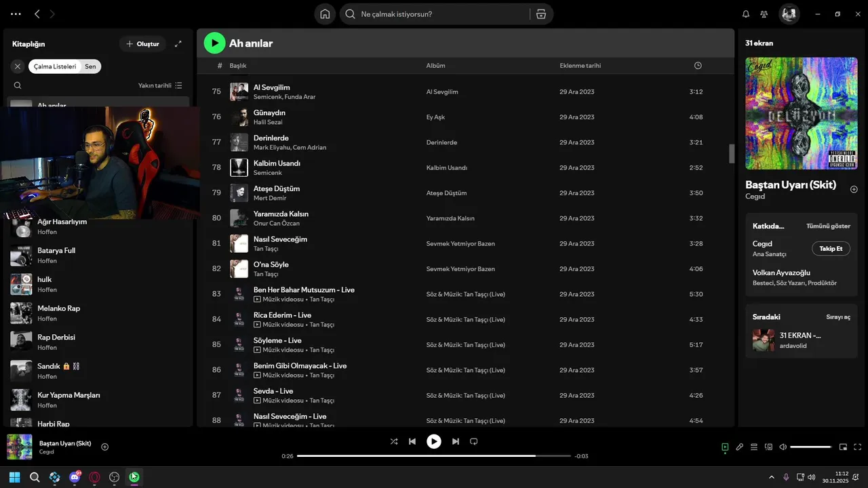Seek on the track progress bar
The width and height of the screenshot is (868, 488).
coord(434,456)
